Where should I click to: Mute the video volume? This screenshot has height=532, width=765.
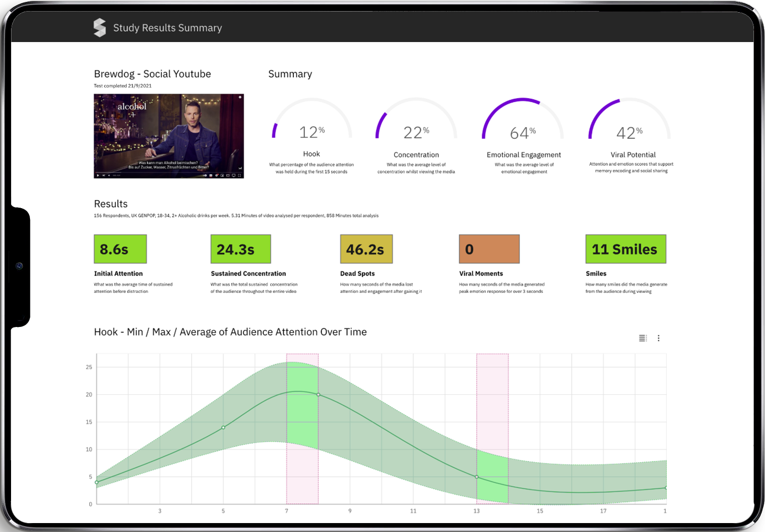(x=109, y=175)
